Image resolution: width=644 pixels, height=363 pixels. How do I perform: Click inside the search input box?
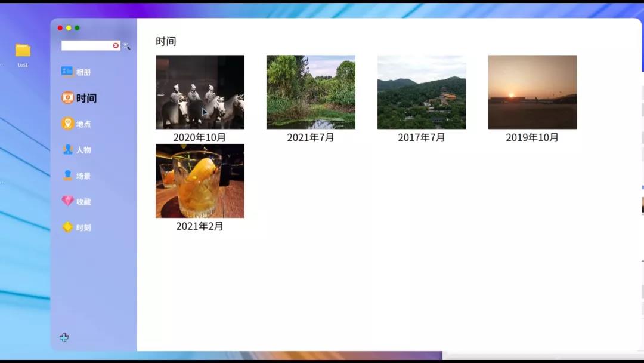tap(86, 45)
